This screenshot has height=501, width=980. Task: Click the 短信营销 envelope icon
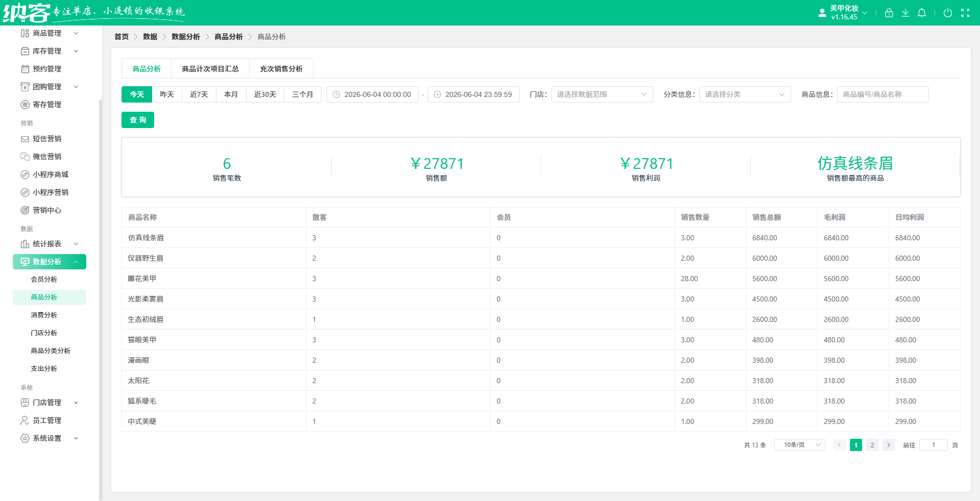point(24,139)
